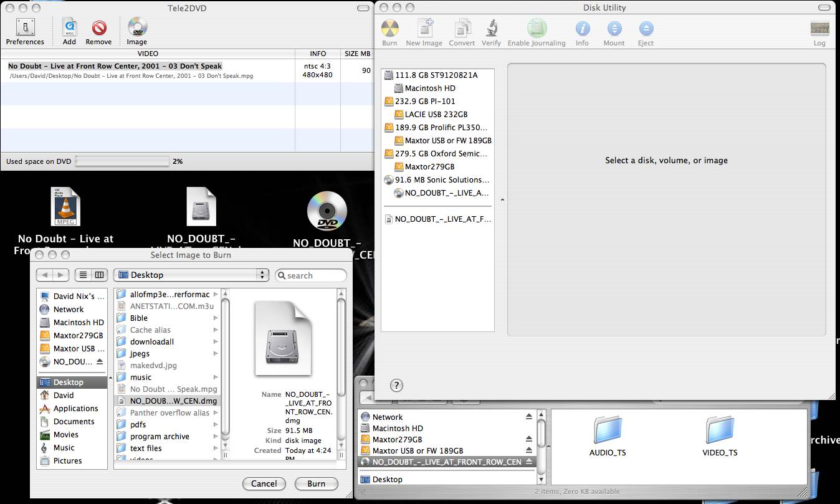The width and height of the screenshot is (840, 504).
Task: Click the Used space on DVD progress bar
Action: 122,161
